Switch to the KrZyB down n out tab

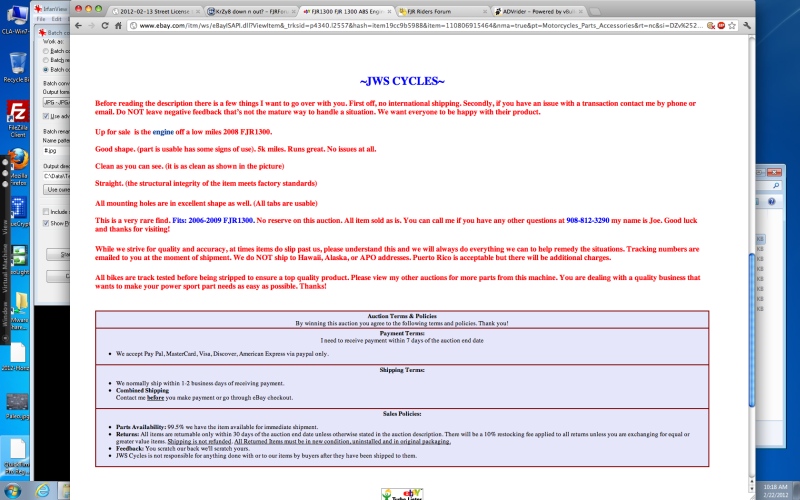[x=251, y=11]
